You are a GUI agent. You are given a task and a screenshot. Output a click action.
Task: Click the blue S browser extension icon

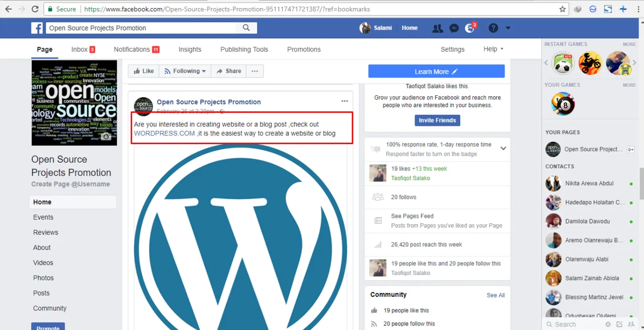(x=608, y=9)
